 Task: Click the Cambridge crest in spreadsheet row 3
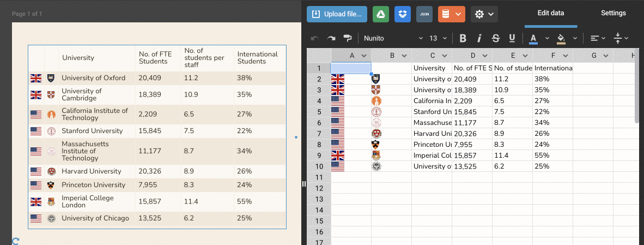pos(376,89)
